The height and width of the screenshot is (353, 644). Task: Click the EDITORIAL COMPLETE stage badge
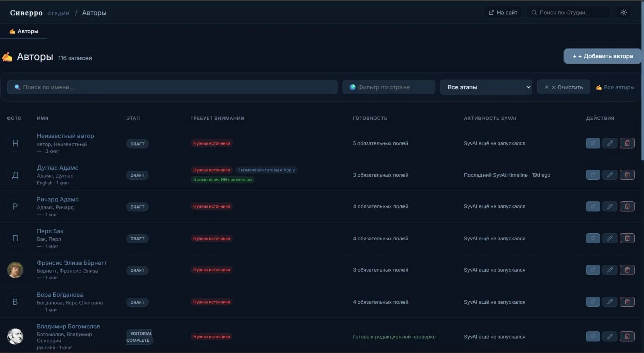tap(139, 337)
